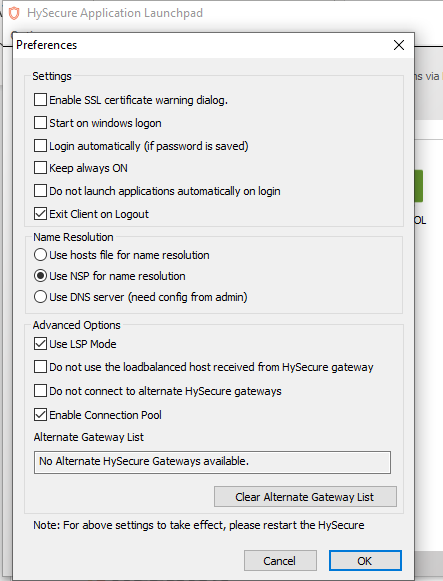Toggle Do not launch applications automatically
443x581 pixels.
coord(40,191)
